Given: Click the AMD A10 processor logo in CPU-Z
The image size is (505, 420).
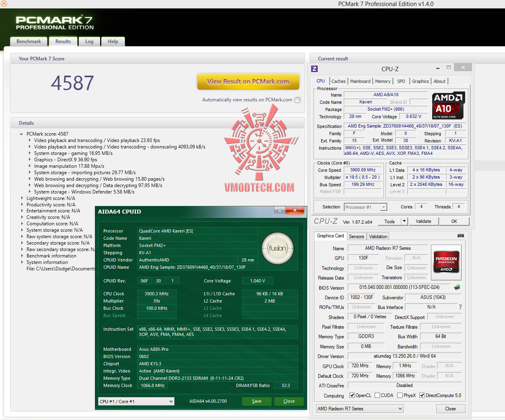Looking at the screenshot, I should tap(448, 106).
